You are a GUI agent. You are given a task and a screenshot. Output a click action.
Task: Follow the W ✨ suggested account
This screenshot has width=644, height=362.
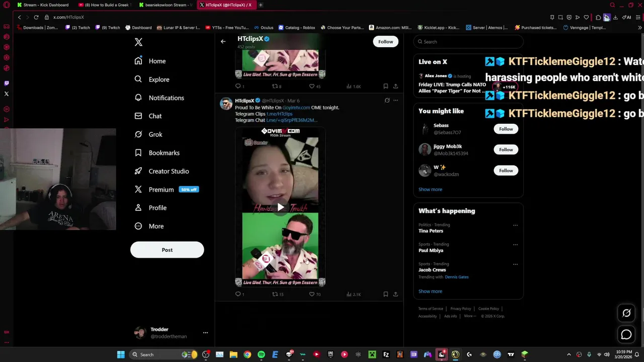[x=506, y=170]
